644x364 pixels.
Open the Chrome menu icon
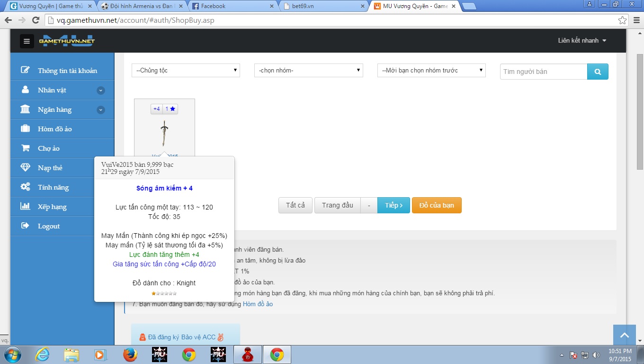(635, 20)
